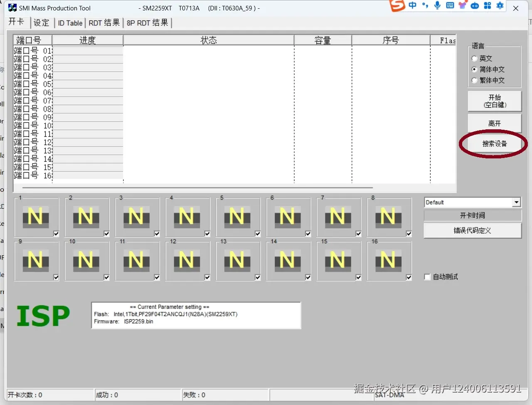Click the Current Parameter setting text box
Image resolution: width=532 pixels, height=405 pixels.
click(196, 315)
